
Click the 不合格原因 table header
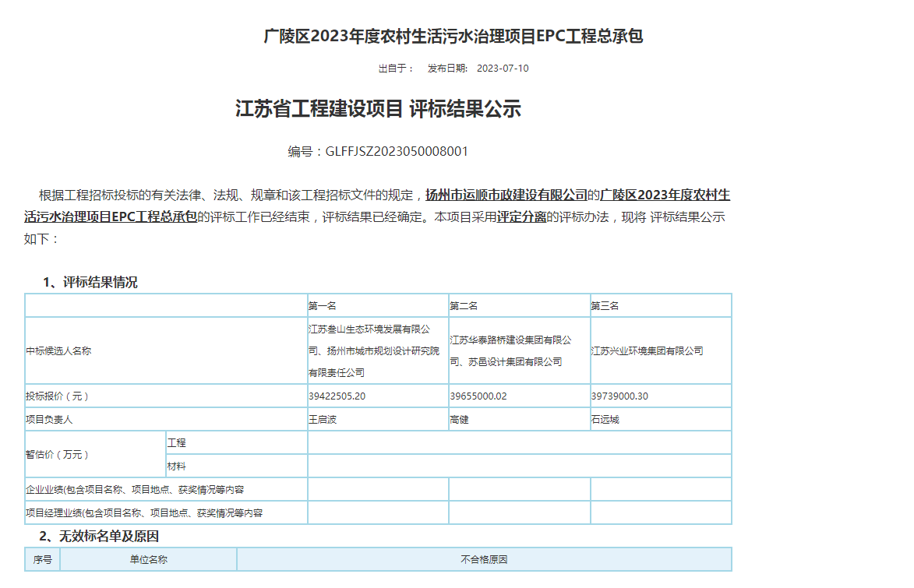(484, 560)
